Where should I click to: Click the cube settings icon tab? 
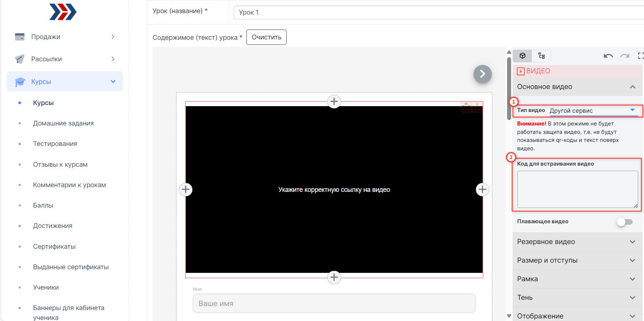pos(522,56)
